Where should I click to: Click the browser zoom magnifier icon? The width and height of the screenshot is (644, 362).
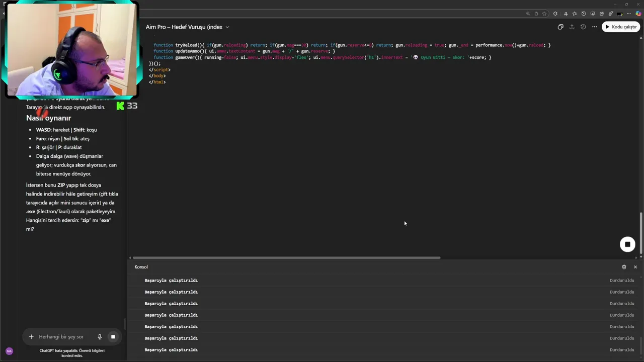pyautogui.click(x=528, y=14)
